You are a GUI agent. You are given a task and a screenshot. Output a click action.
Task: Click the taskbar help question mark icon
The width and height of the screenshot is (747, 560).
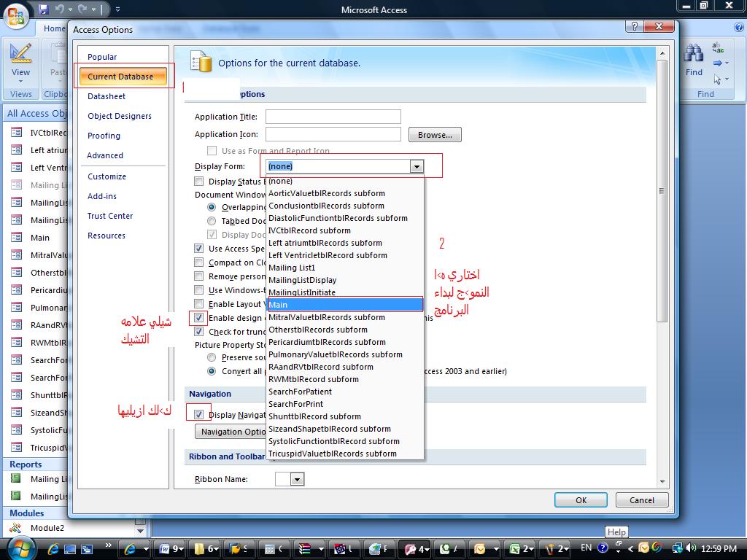[x=603, y=548]
